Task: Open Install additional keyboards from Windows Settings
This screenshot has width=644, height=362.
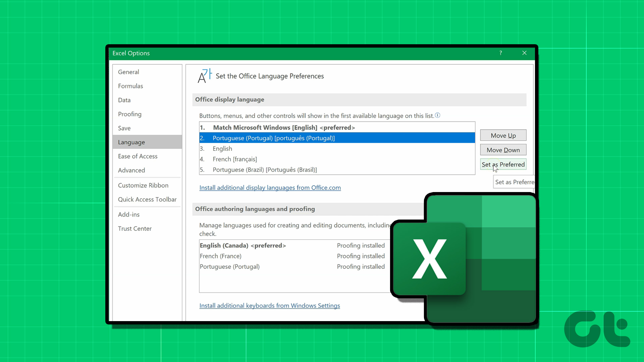Action: [x=269, y=305]
